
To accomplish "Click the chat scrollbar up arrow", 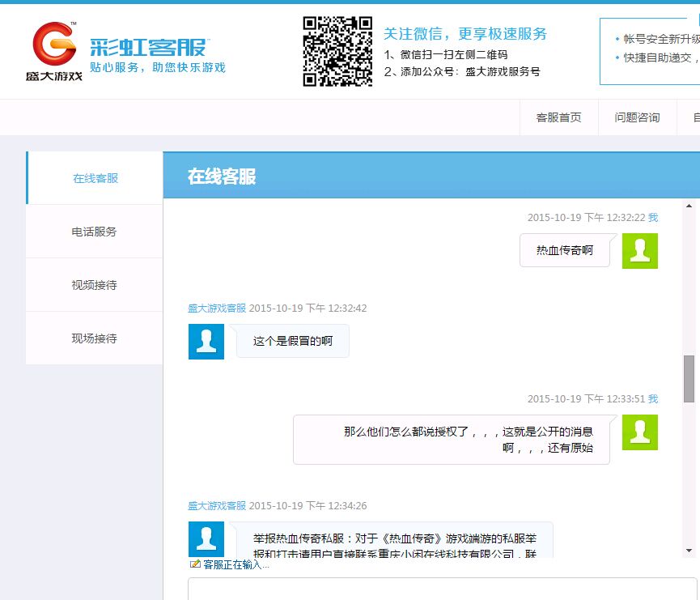I will click(689, 206).
